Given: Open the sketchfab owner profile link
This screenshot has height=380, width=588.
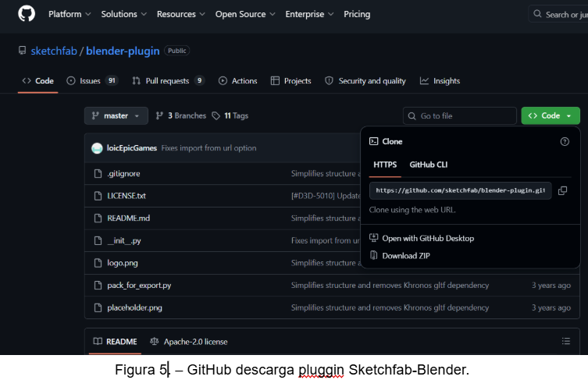Looking at the screenshot, I should coord(54,51).
